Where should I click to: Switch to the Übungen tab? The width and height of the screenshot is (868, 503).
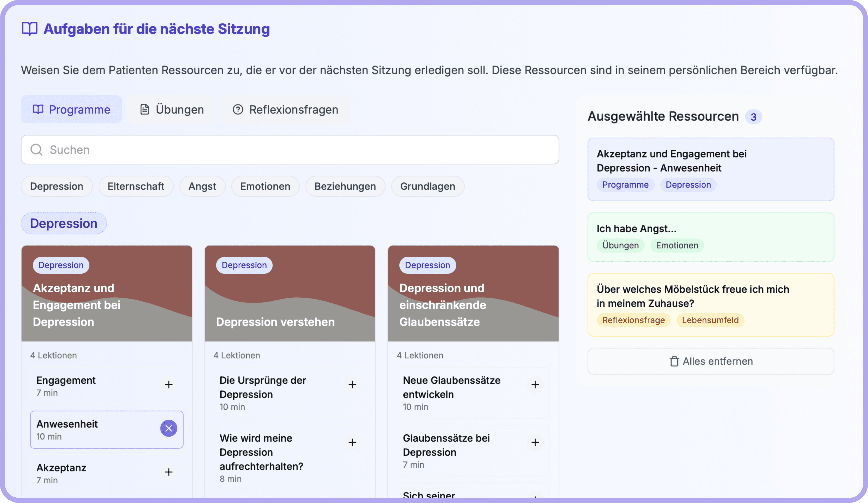(172, 110)
